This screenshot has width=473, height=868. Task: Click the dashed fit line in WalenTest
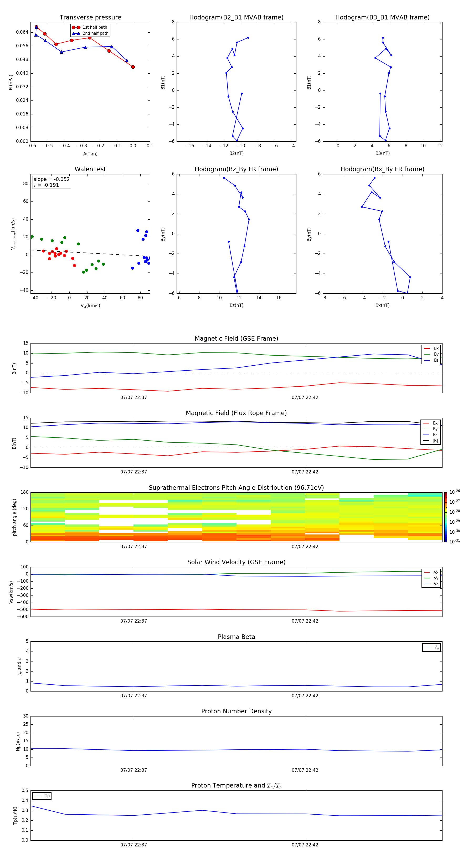click(90, 253)
